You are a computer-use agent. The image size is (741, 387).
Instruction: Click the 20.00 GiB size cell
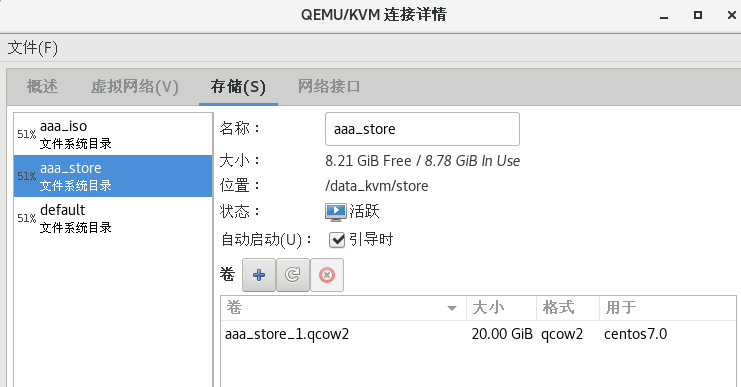tap(502, 334)
